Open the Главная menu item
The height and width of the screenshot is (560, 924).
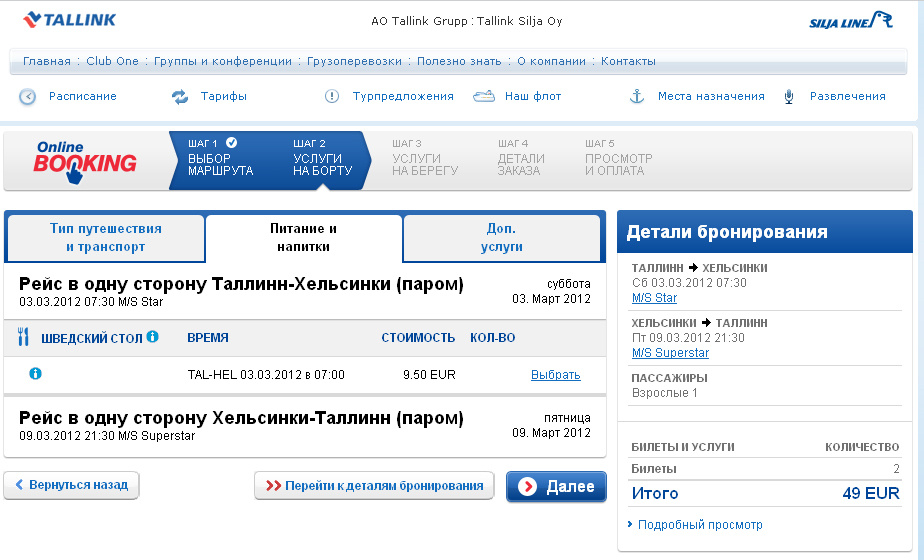click(x=47, y=61)
